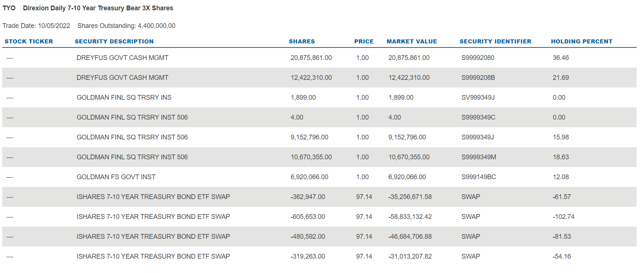Click the fund name Direxion Daily 7-10 Year Treasury Bear
Viewport: 644px width, 273px height.
98,8
